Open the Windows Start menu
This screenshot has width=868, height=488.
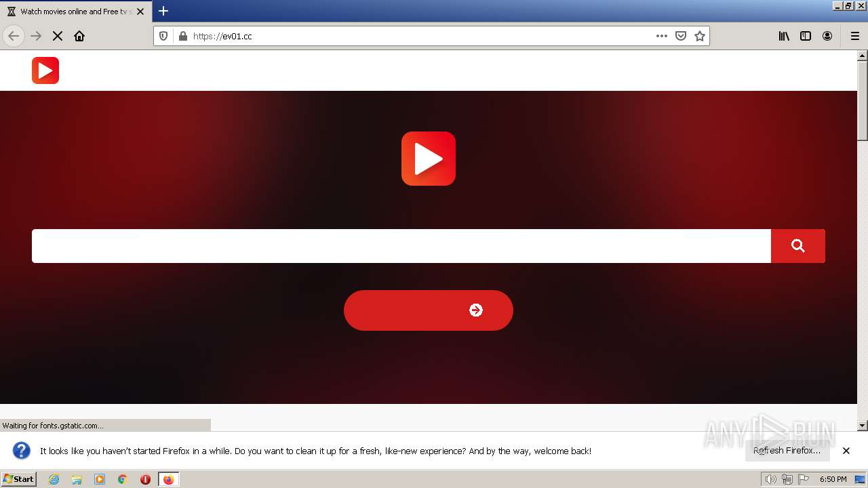point(18,479)
